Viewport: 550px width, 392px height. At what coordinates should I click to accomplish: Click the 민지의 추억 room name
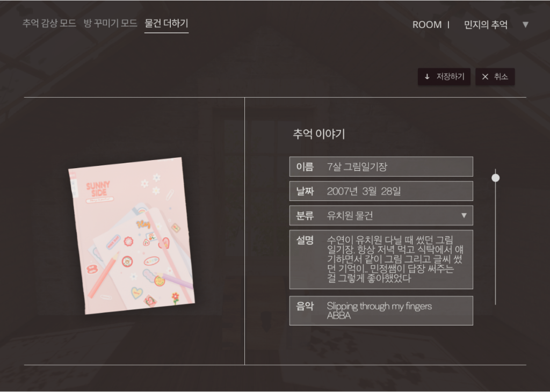[486, 25]
